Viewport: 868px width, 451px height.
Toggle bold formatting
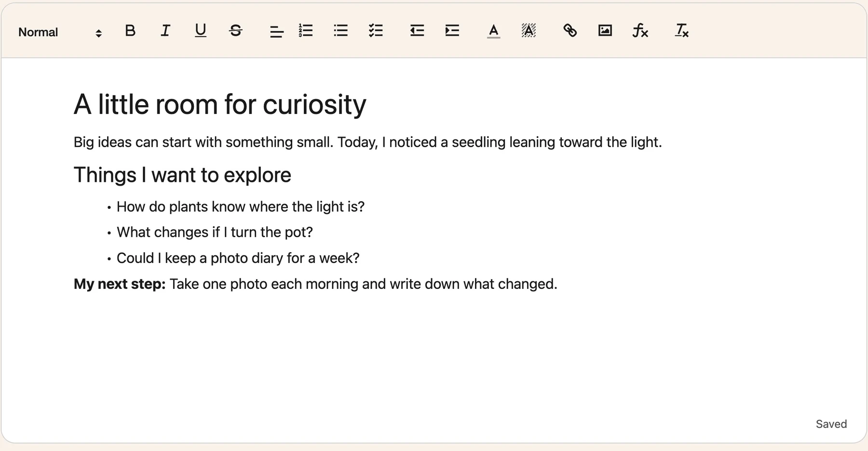coord(130,31)
